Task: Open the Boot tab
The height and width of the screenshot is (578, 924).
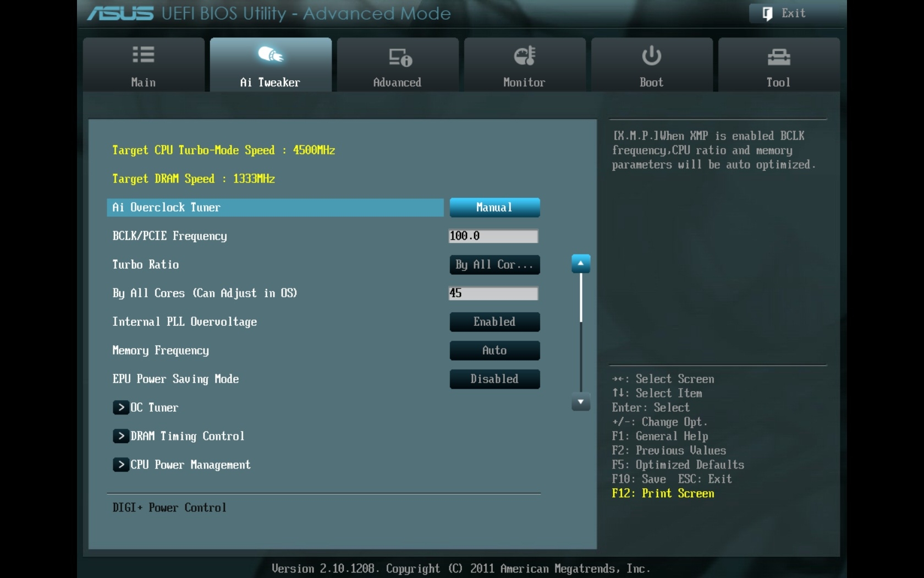Action: click(652, 64)
